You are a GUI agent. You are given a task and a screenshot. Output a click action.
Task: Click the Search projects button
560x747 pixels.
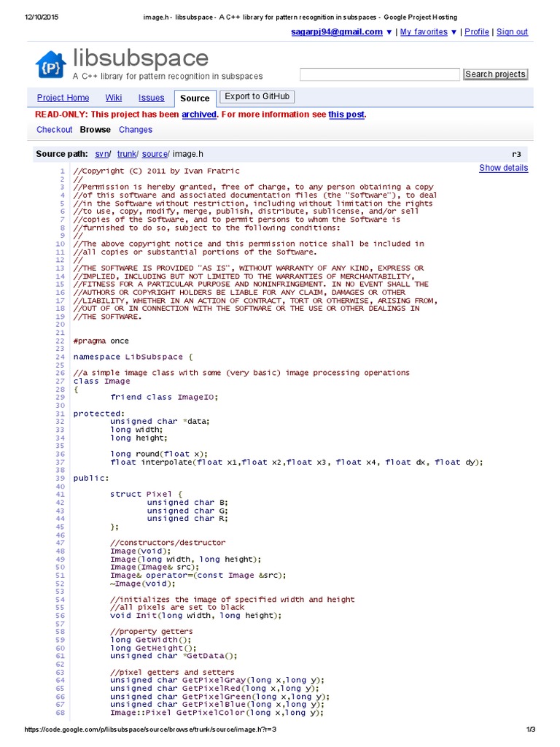point(495,74)
